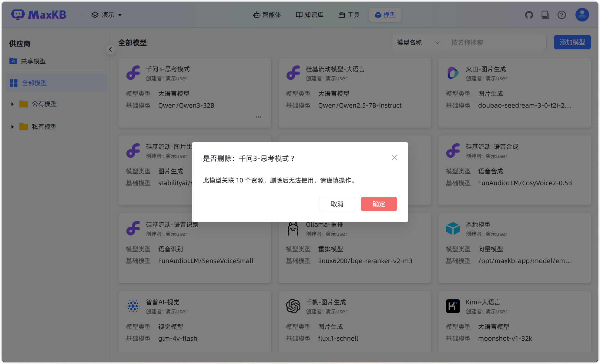600x364 pixels.
Task: Click the Ollama llama icon on Ollama-重排 card
Action: click(x=293, y=228)
